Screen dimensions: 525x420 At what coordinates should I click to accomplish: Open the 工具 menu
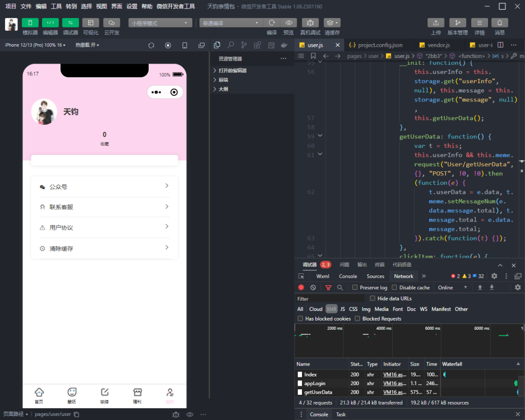(56, 6)
